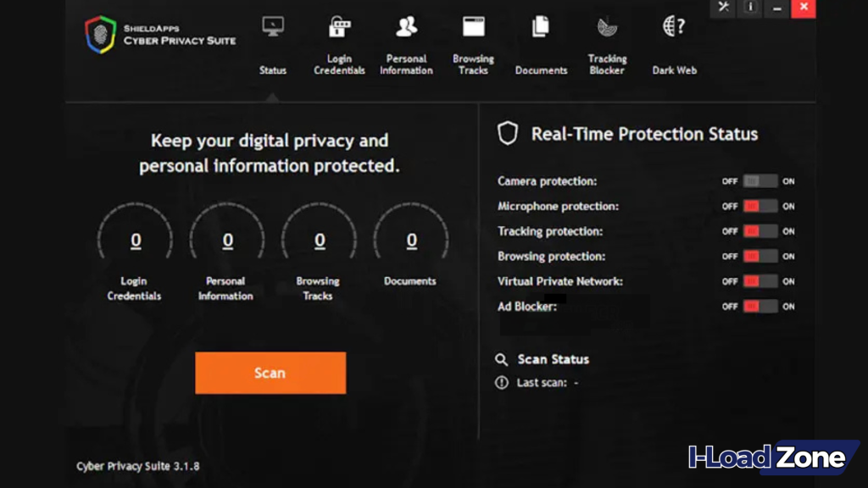
Task: Enable Camera protection
Action: click(x=760, y=180)
